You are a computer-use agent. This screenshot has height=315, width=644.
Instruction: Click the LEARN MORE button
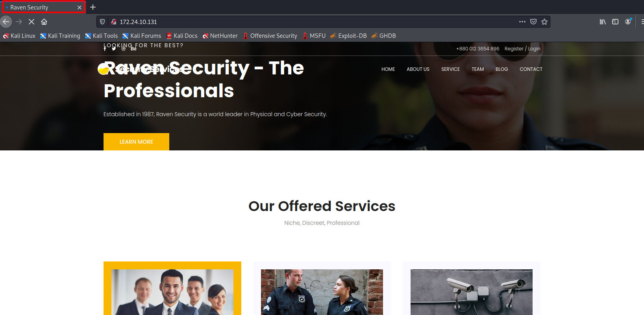pyautogui.click(x=136, y=142)
